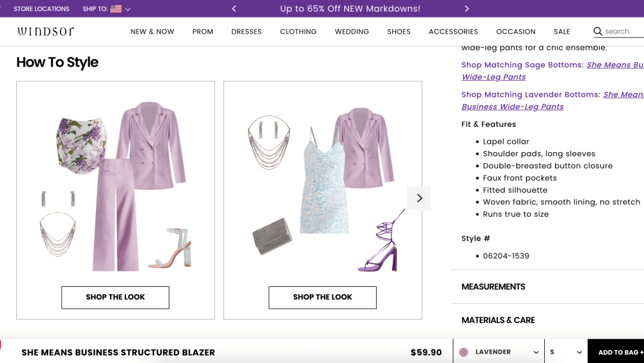Click the Lapel collar bullet
Image resolution: width=644 pixels, height=363 pixels.
pos(506,141)
